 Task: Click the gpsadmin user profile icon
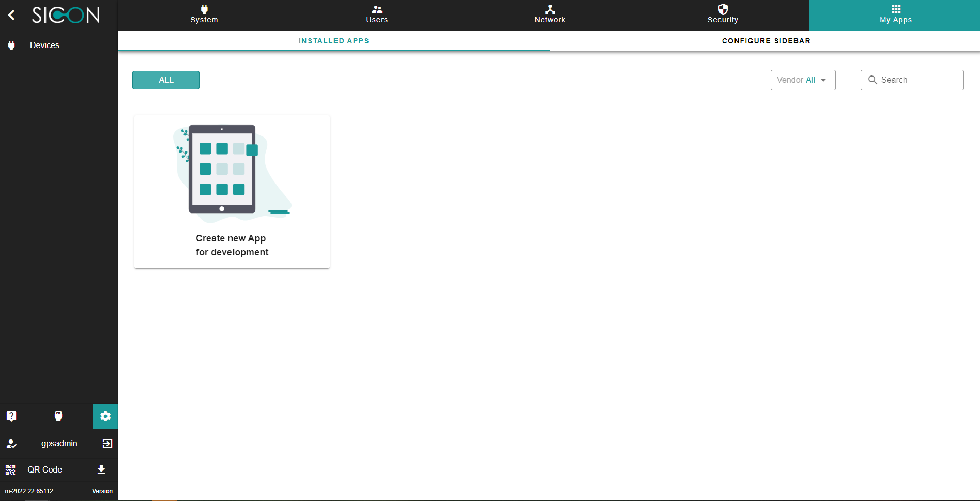(11, 444)
